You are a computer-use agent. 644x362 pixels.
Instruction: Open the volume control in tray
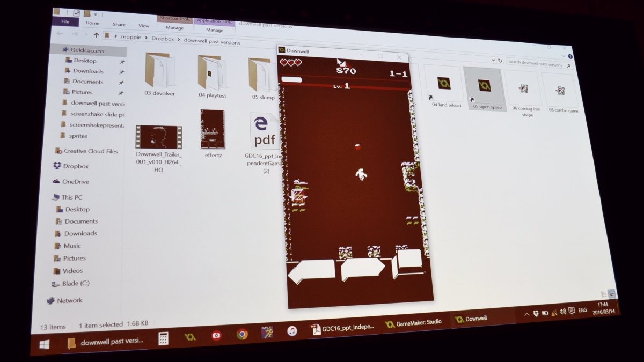562,312
